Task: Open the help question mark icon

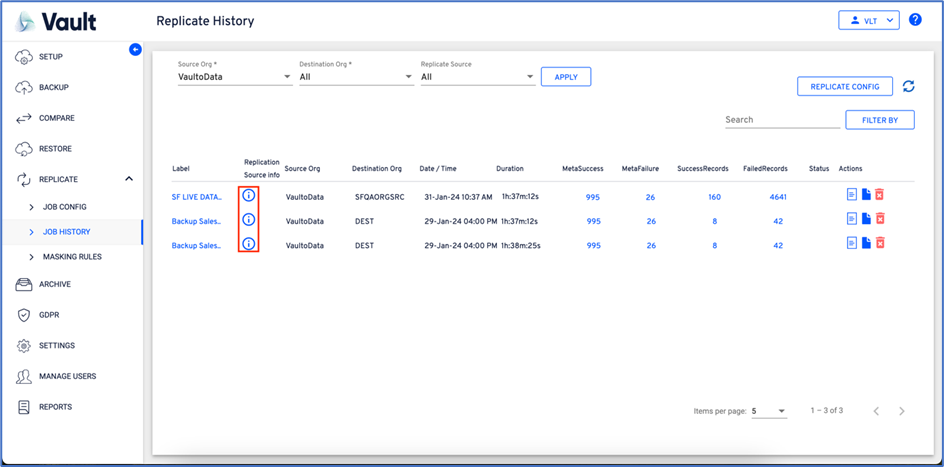Action: [914, 20]
